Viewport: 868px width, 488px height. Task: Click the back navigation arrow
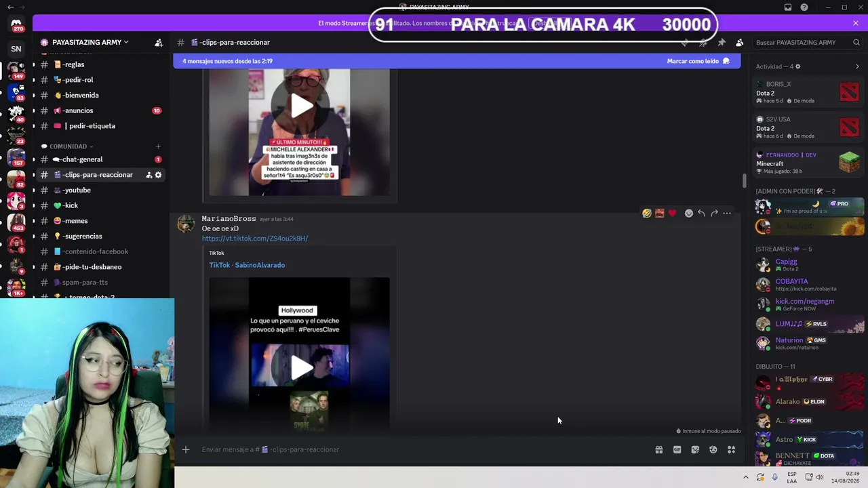click(10, 7)
